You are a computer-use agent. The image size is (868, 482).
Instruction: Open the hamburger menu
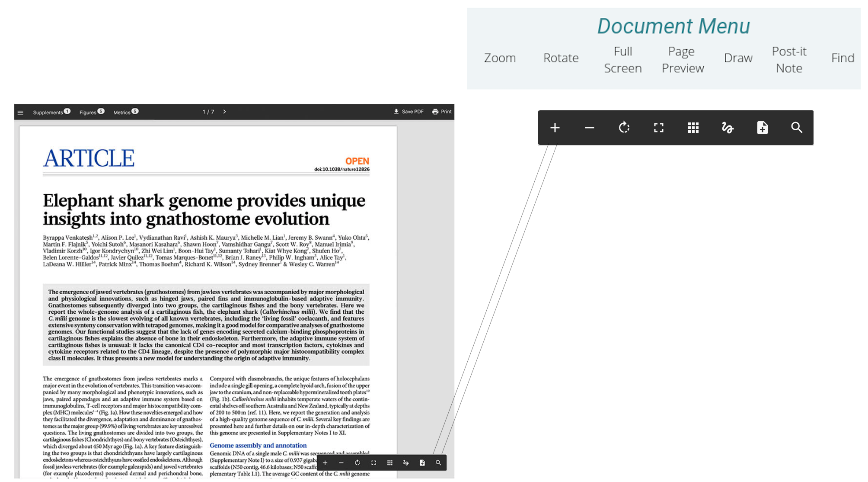(x=20, y=112)
